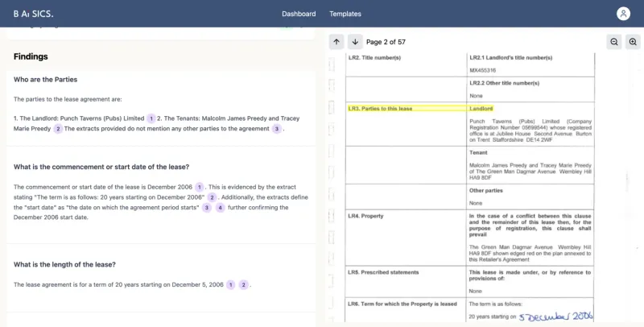
Task: Click 'LR4. Property' in the document
Action: pyautogui.click(x=365, y=216)
